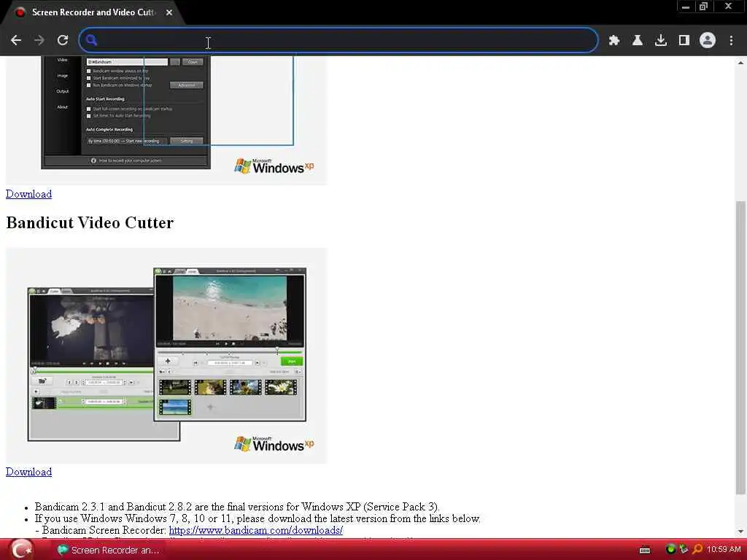The image size is (747, 560).
Task: Open the flask experiments icon
Action: (x=637, y=41)
